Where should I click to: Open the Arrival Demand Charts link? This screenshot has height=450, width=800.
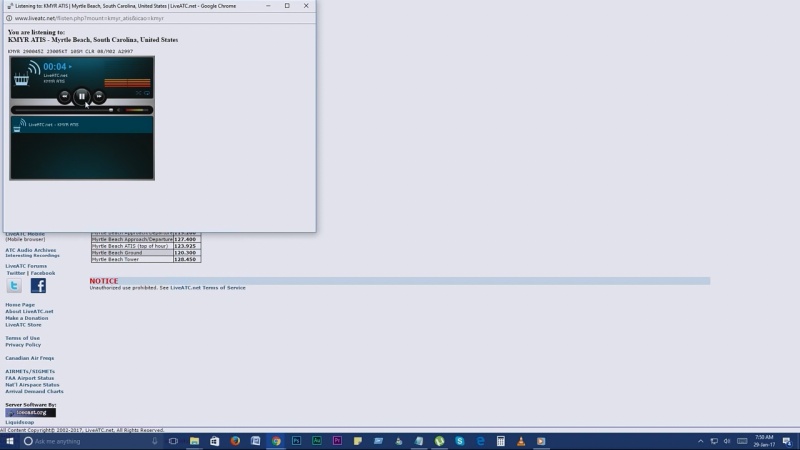click(x=34, y=391)
